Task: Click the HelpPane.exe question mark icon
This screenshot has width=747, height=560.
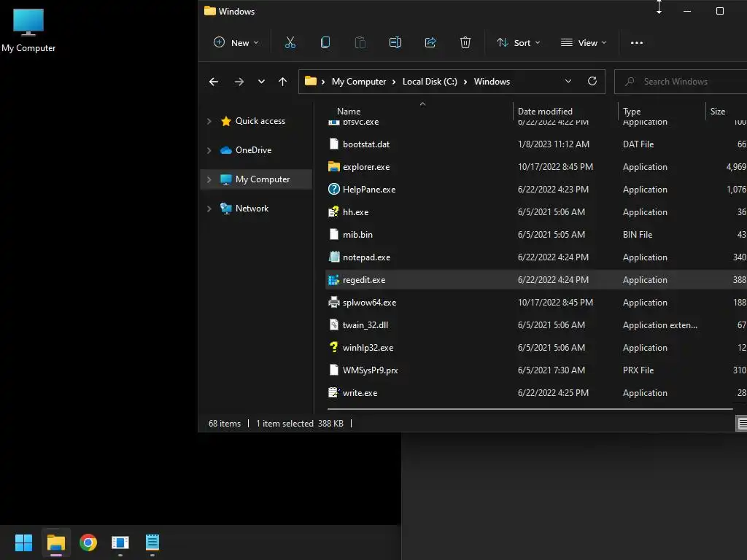Action: tap(334, 189)
